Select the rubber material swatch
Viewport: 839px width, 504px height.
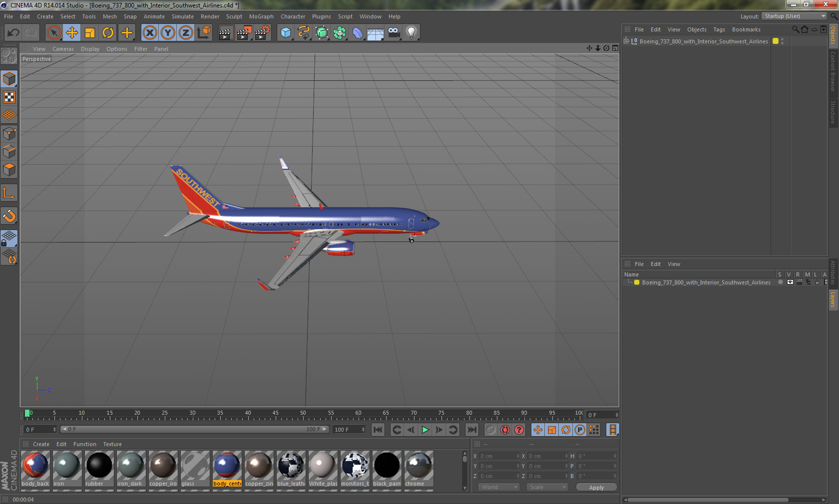(99, 469)
